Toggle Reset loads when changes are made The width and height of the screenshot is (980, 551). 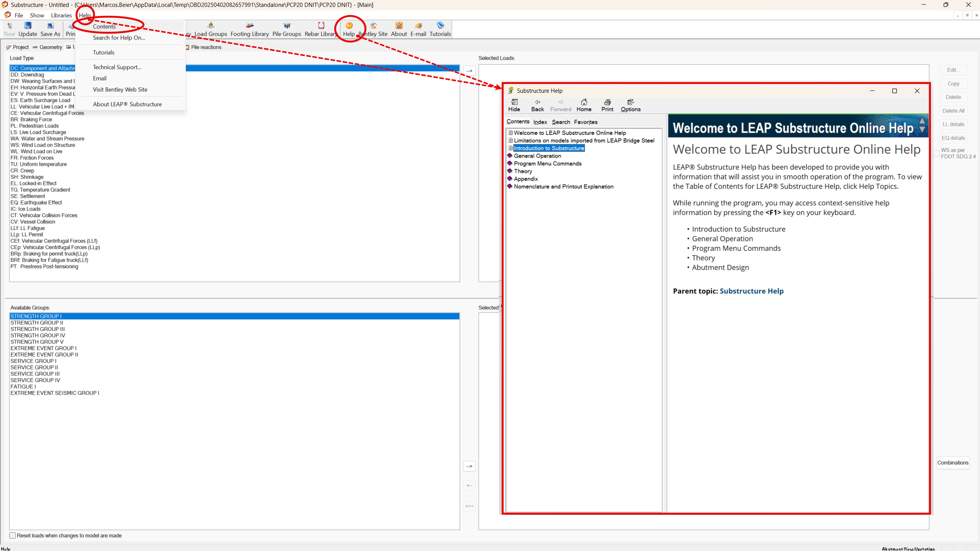point(13,535)
